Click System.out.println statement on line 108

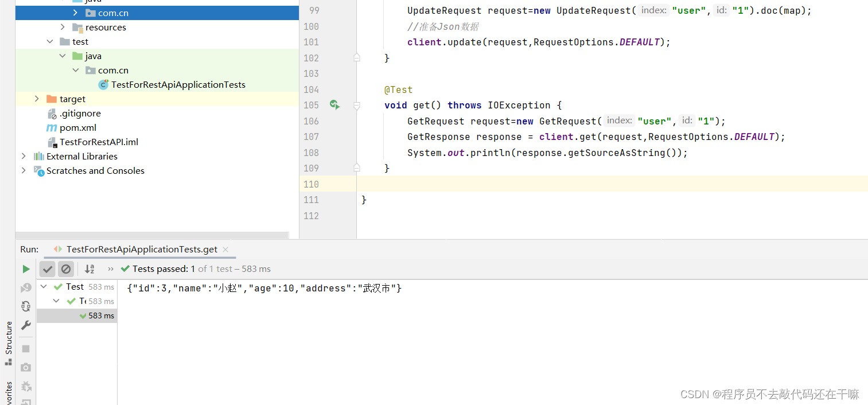point(547,153)
